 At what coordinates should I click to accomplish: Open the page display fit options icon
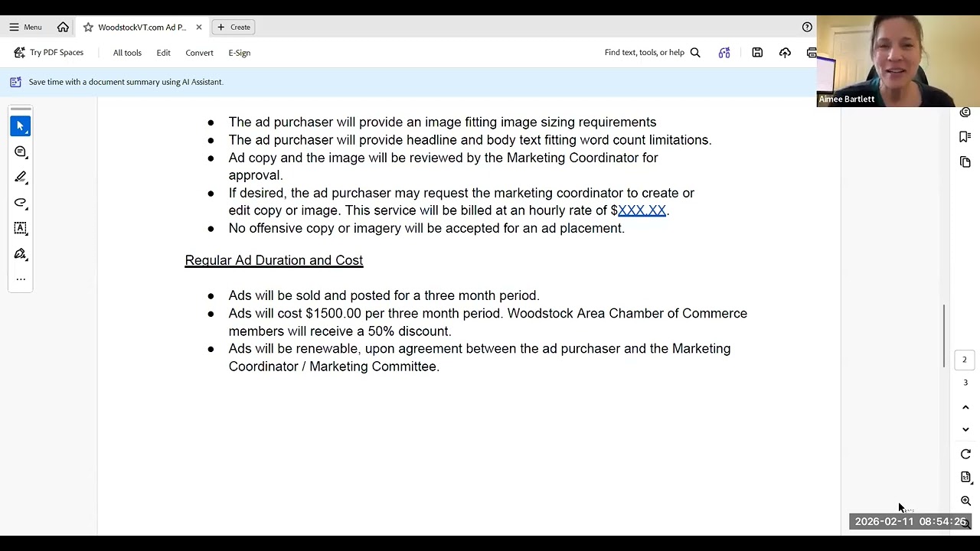click(965, 478)
